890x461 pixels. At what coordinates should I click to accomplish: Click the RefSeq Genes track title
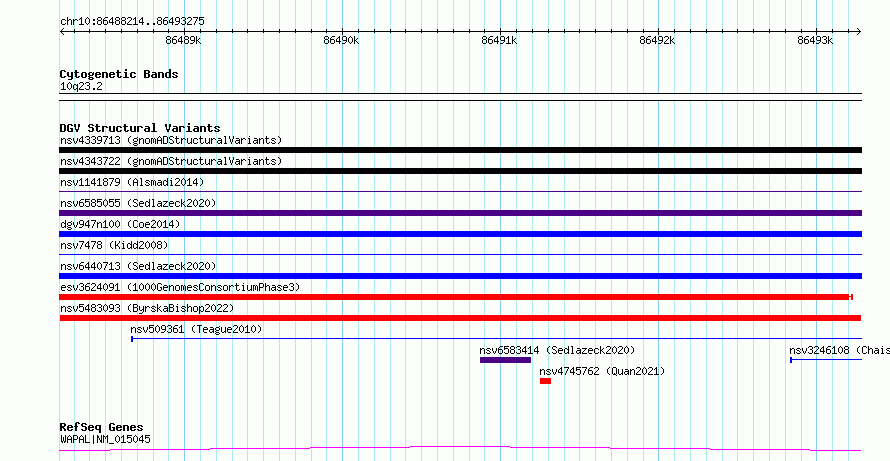pyautogui.click(x=102, y=427)
